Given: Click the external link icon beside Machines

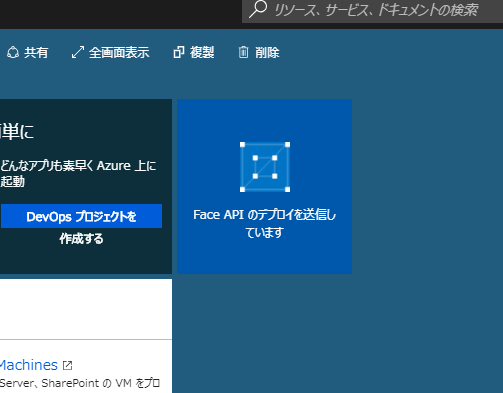Looking at the screenshot, I should [68, 366].
